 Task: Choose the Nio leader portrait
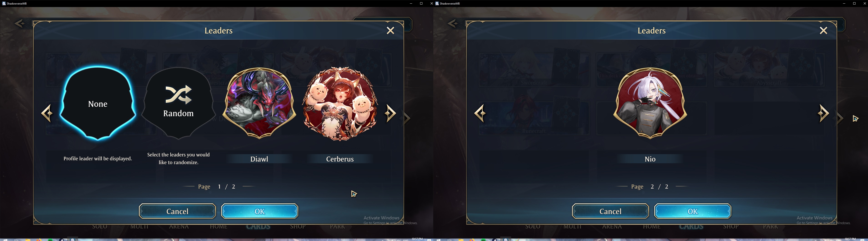pos(650,103)
